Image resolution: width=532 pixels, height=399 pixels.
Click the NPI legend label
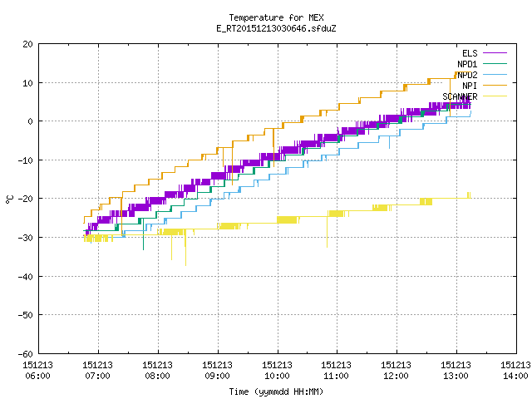tap(470, 86)
